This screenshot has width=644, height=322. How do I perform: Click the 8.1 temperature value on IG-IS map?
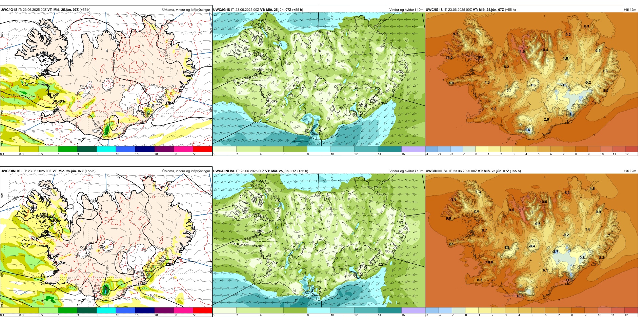click(587, 26)
